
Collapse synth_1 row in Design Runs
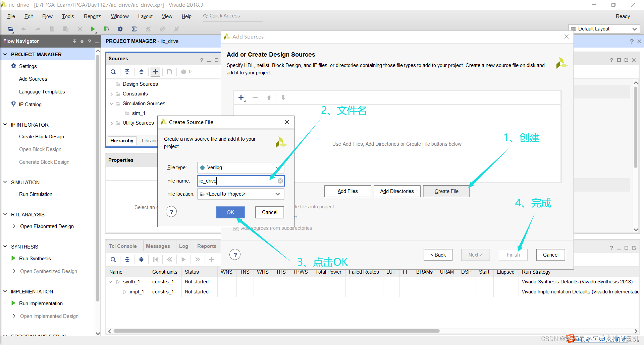(x=110, y=282)
